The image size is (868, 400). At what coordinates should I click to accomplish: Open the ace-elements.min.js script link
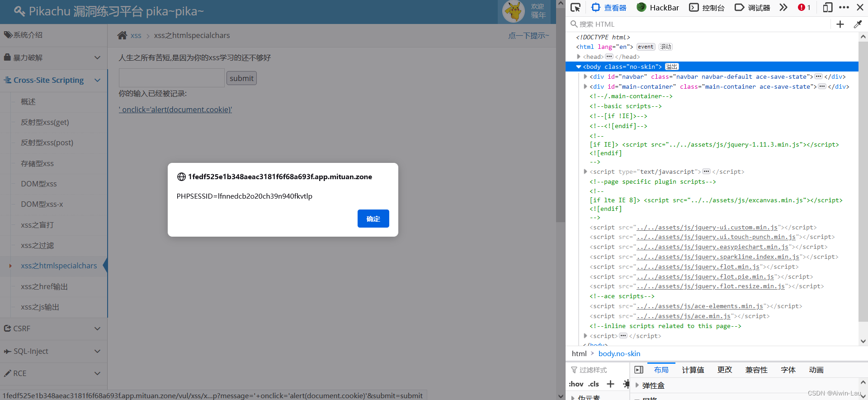pos(700,306)
